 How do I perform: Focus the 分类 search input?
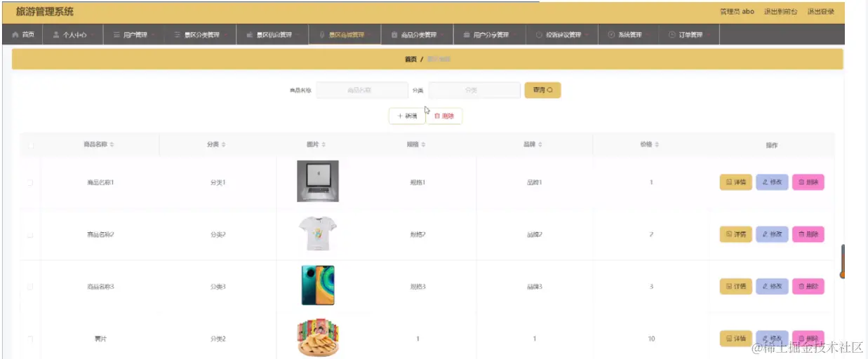(x=474, y=90)
